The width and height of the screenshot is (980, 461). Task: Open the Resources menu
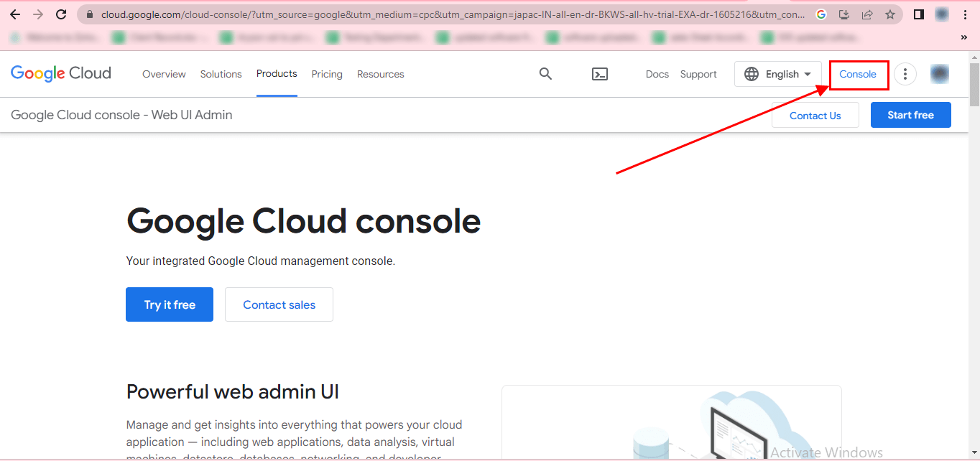click(x=381, y=74)
